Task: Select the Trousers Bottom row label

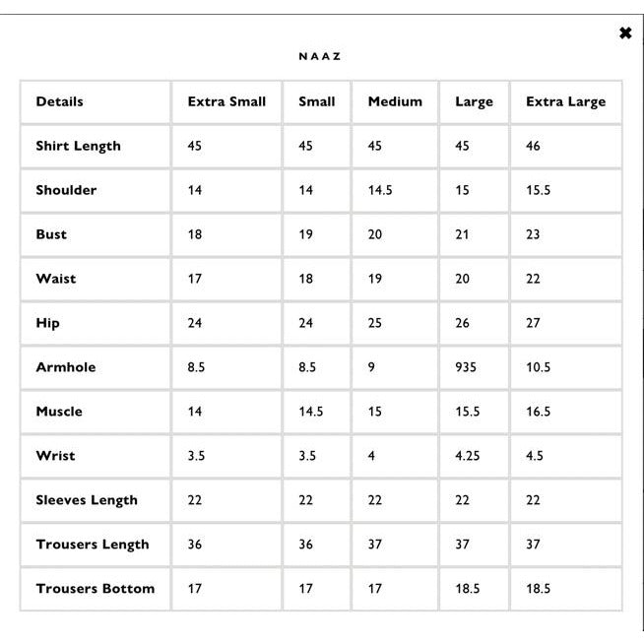Action: click(x=96, y=589)
